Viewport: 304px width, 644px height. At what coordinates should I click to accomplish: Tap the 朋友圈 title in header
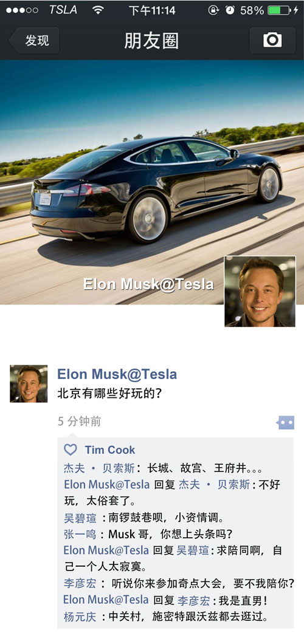(x=151, y=41)
